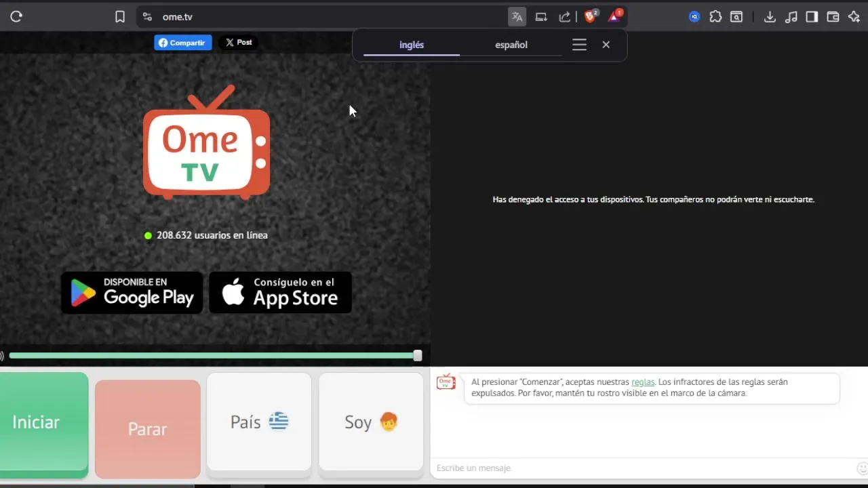Click the 208.632 usuarios en línea text
Image resolution: width=868 pixels, height=488 pixels.
coord(212,235)
